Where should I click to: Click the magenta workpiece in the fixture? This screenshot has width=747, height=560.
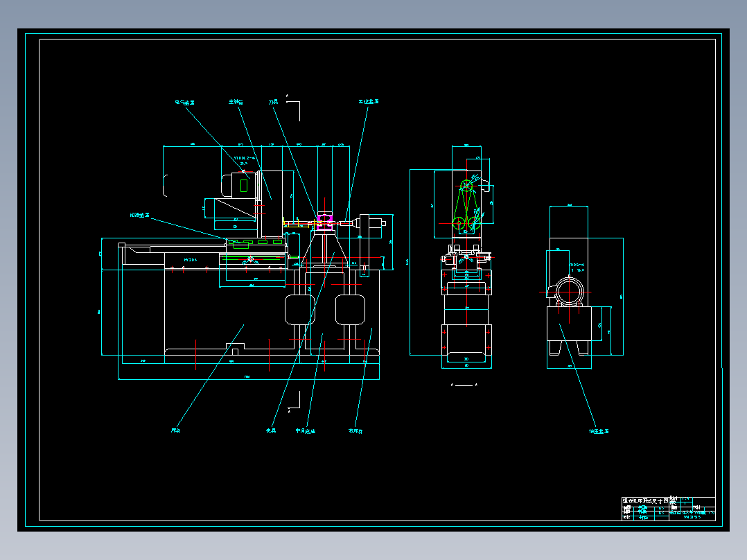(324, 222)
